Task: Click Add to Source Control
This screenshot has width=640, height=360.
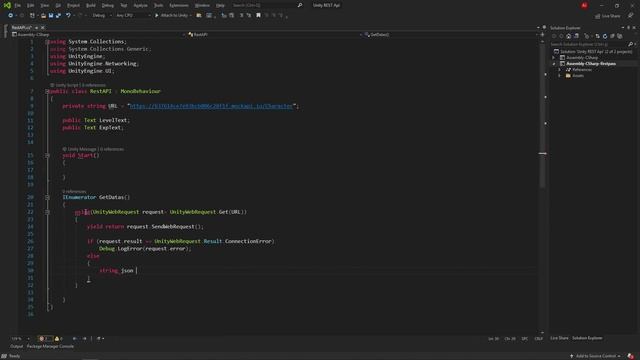Action: click(x=596, y=356)
